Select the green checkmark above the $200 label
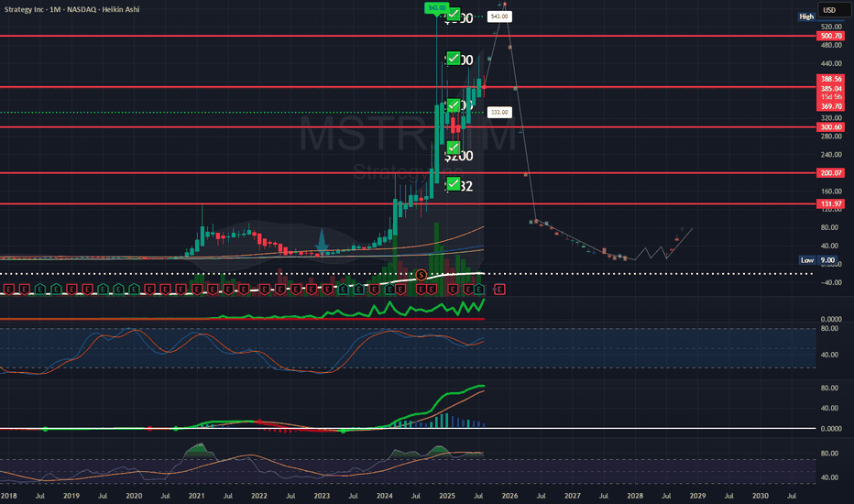The width and height of the screenshot is (854, 504). point(454,148)
